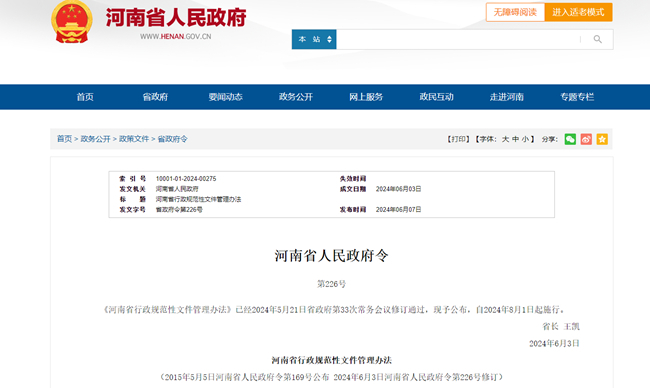650x388 pixels.
Task: Set font size to 大
Action: (x=505, y=139)
